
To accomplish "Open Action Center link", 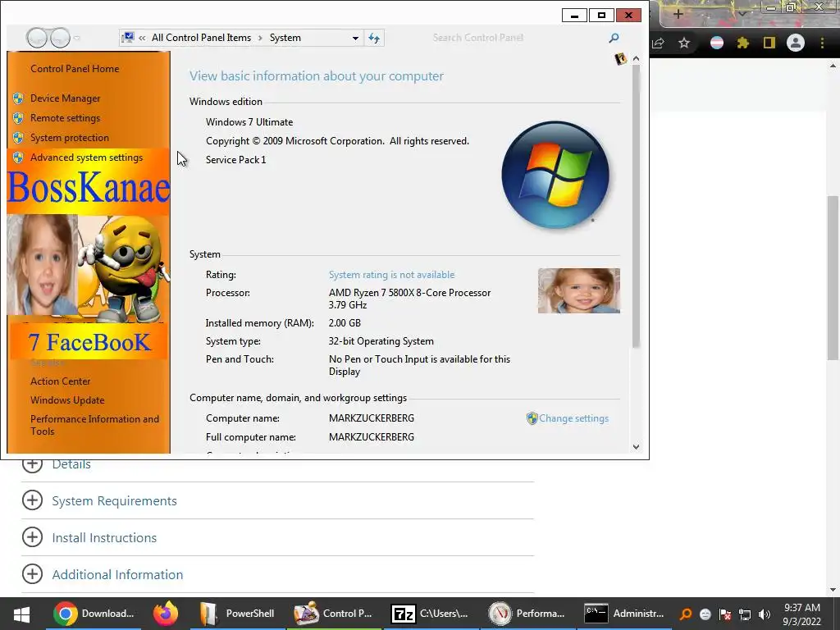I will coord(60,381).
